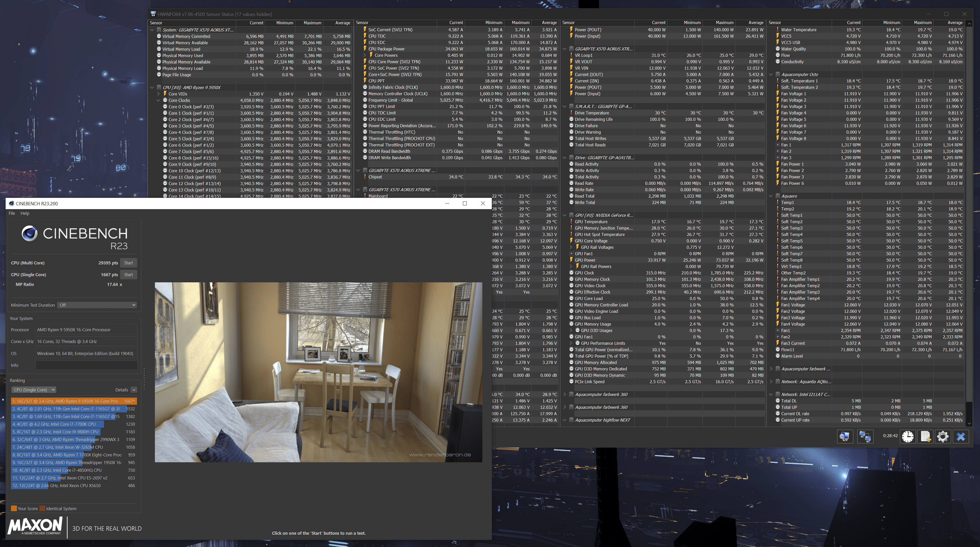Viewport: 980px width, 547px height.
Task: Collapse the System: GIGABYTE X570 AORUS section
Action: pyautogui.click(x=152, y=30)
